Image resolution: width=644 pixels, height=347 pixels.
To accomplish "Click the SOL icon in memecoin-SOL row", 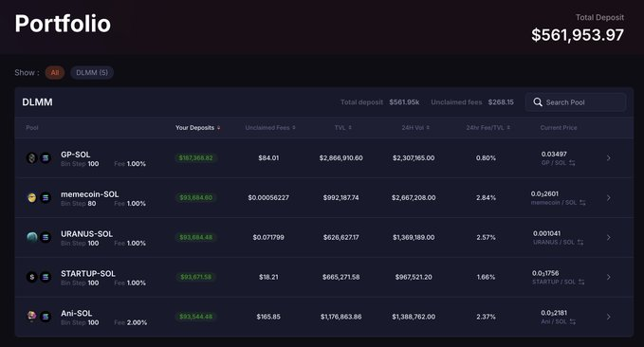I will click(46, 198).
